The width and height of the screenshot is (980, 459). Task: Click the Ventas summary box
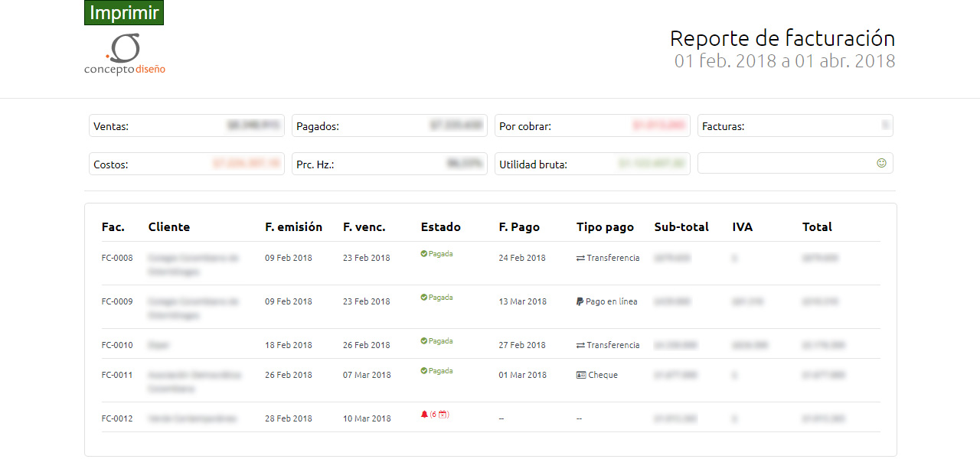coord(187,125)
